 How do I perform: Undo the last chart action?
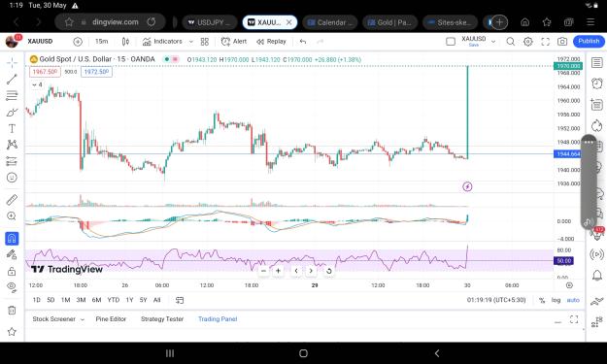pos(303,42)
